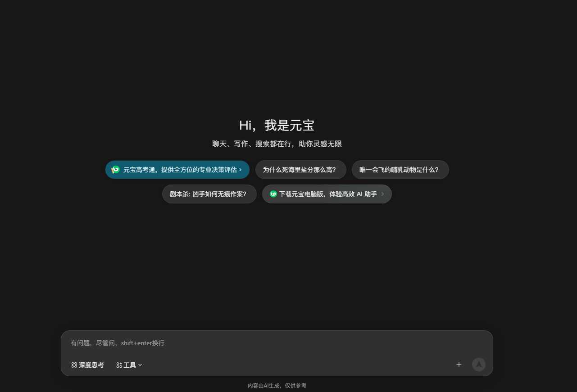Select the 为什么死海里盐分那么高 suggestion

click(x=300, y=170)
